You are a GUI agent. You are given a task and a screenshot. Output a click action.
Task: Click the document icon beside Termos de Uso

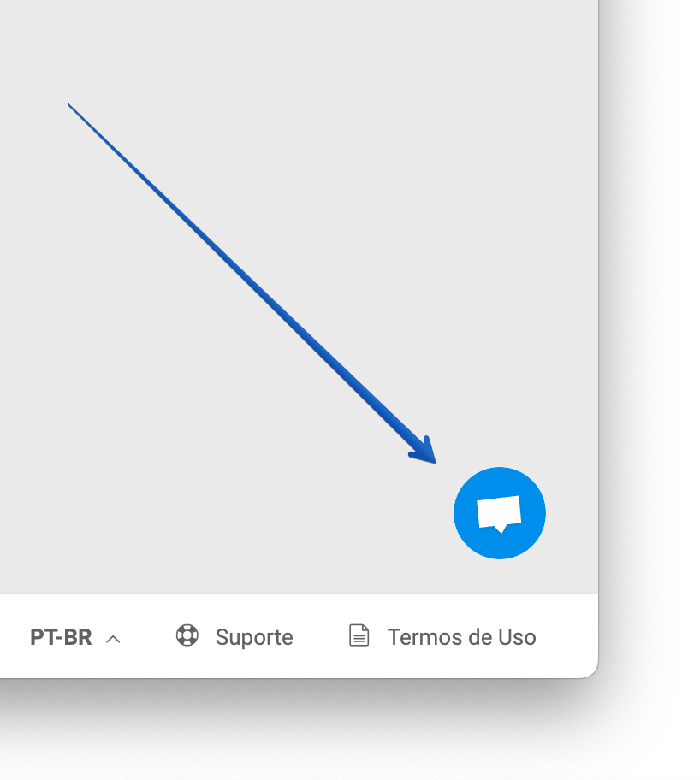359,635
